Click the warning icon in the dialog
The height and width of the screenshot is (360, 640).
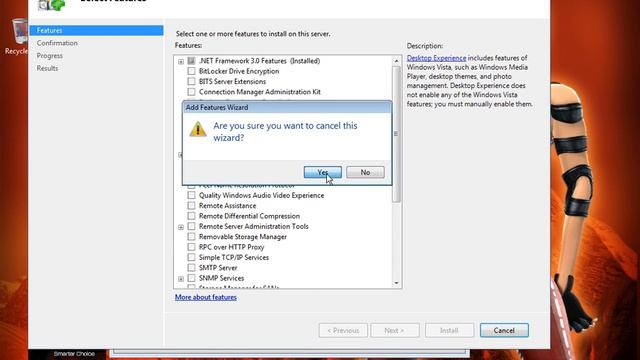[198, 129]
